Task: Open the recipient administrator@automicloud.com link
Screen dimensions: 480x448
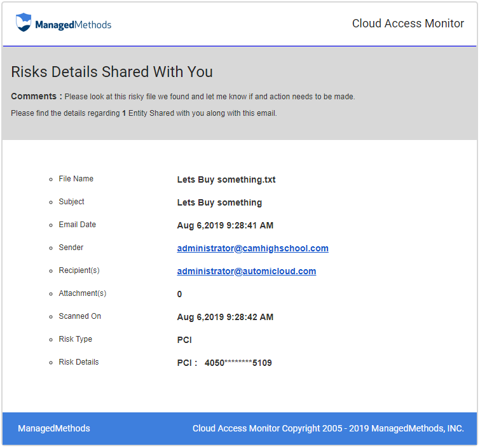Action: coord(246,271)
